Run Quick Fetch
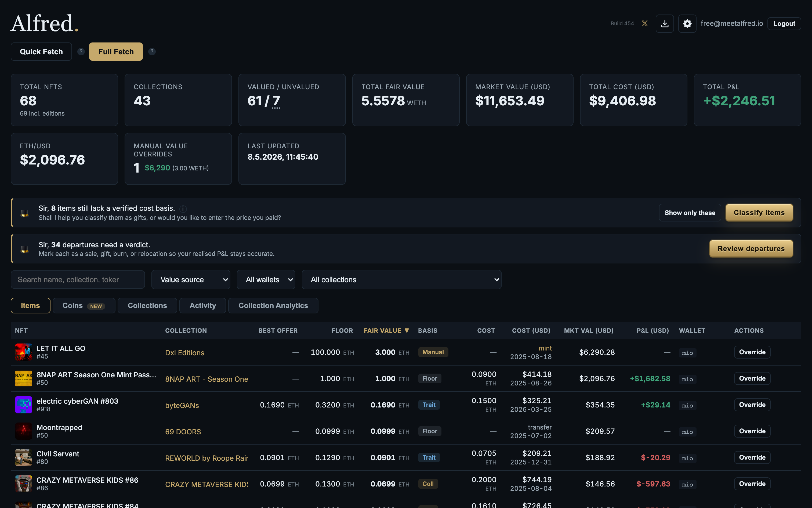 tap(41, 51)
